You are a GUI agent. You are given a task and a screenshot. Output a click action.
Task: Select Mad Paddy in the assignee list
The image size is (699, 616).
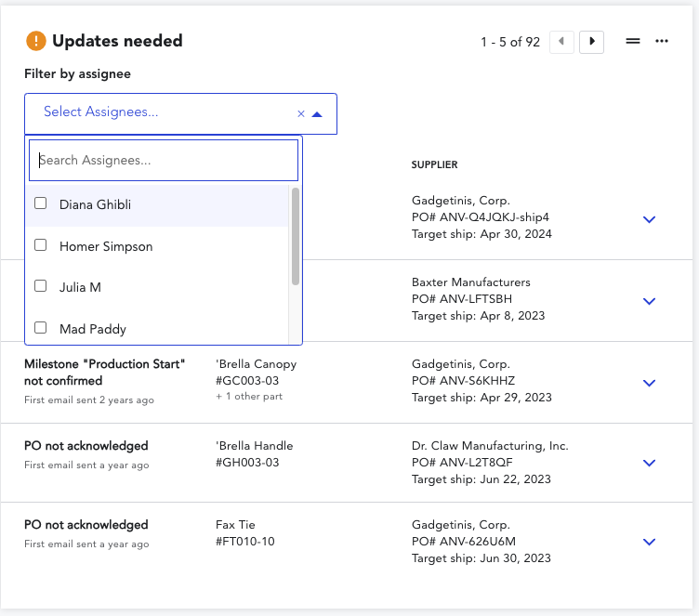pyautogui.click(x=157, y=328)
